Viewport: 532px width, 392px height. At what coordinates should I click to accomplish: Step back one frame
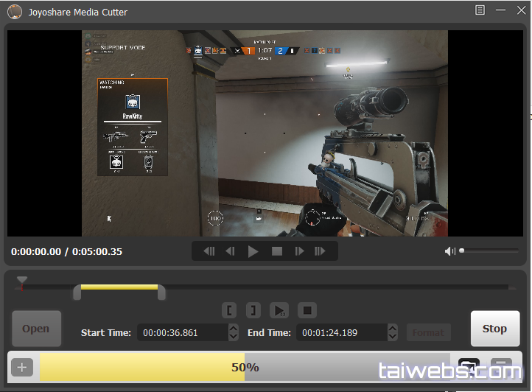(231, 251)
